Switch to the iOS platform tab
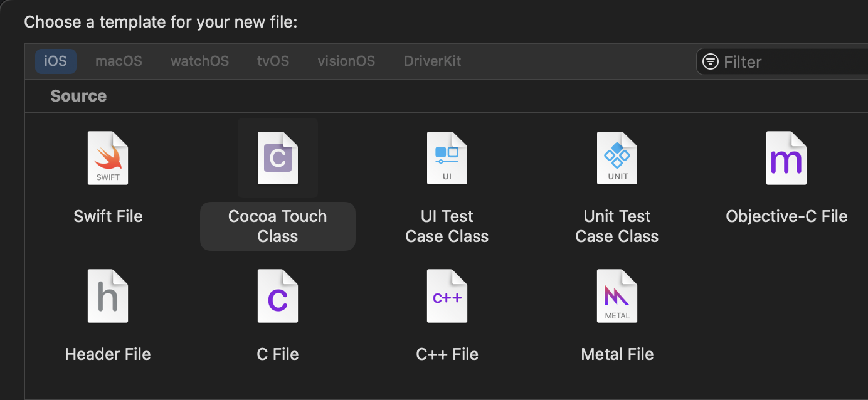Viewport: 868px width, 400px height. point(56,61)
